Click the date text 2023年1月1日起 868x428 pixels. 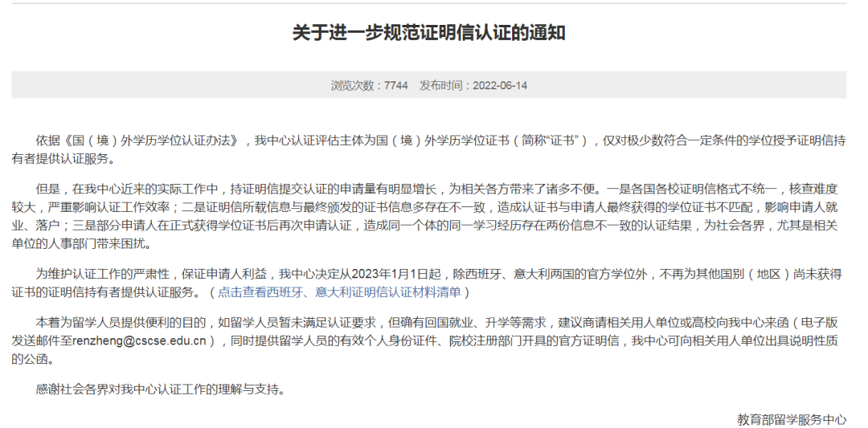(x=419, y=274)
